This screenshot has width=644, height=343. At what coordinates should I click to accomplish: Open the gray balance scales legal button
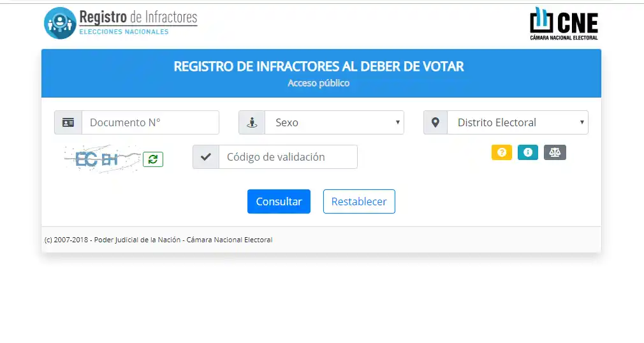(x=555, y=152)
